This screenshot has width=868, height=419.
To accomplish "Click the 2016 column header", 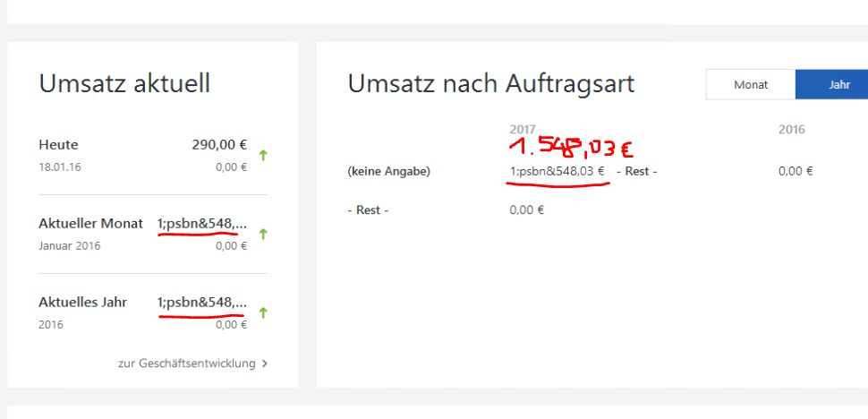I will (792, 130).
